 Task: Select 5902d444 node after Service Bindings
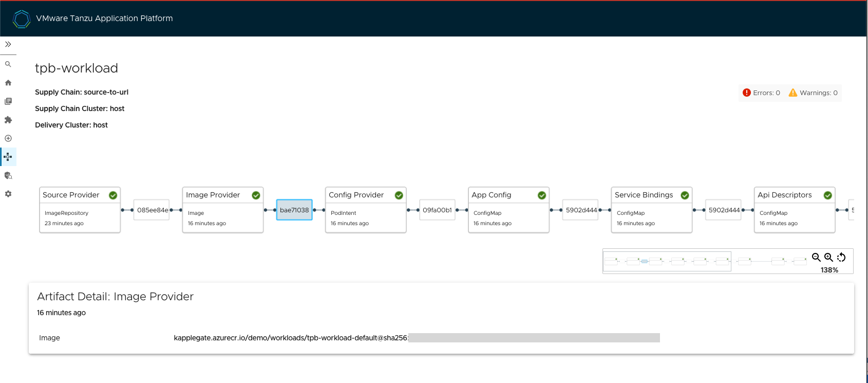coord(723,210)
